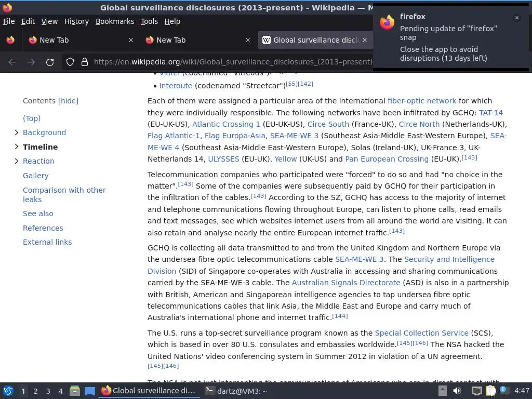Open the File menu
Screen dimensions: 532x399
click(x=9, y=21)
